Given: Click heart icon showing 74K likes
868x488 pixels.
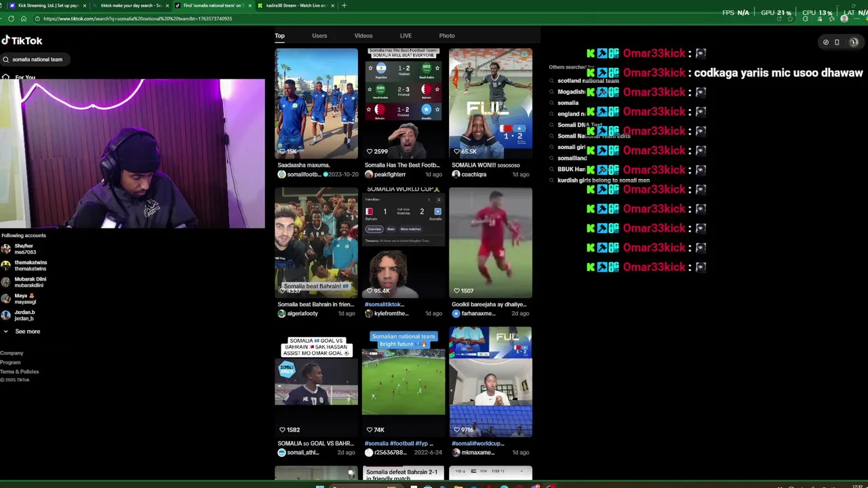Looking at the screenshot, I should pyautogui.click(x=370, y=430).
